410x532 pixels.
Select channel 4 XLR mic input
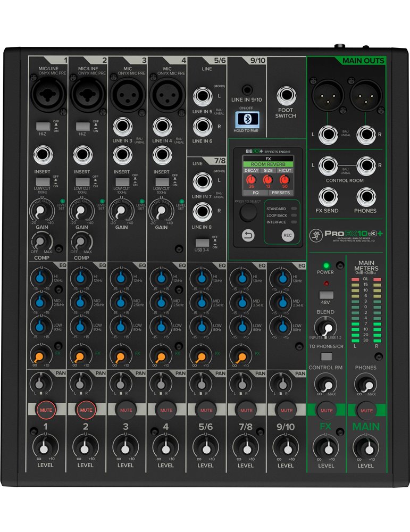coord(167,94)
